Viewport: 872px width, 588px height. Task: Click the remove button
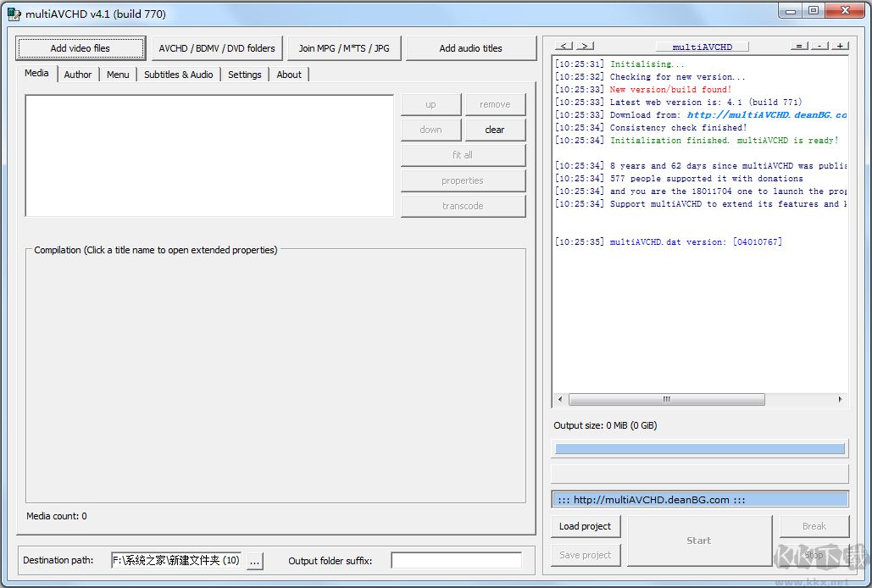coord(495,104)
